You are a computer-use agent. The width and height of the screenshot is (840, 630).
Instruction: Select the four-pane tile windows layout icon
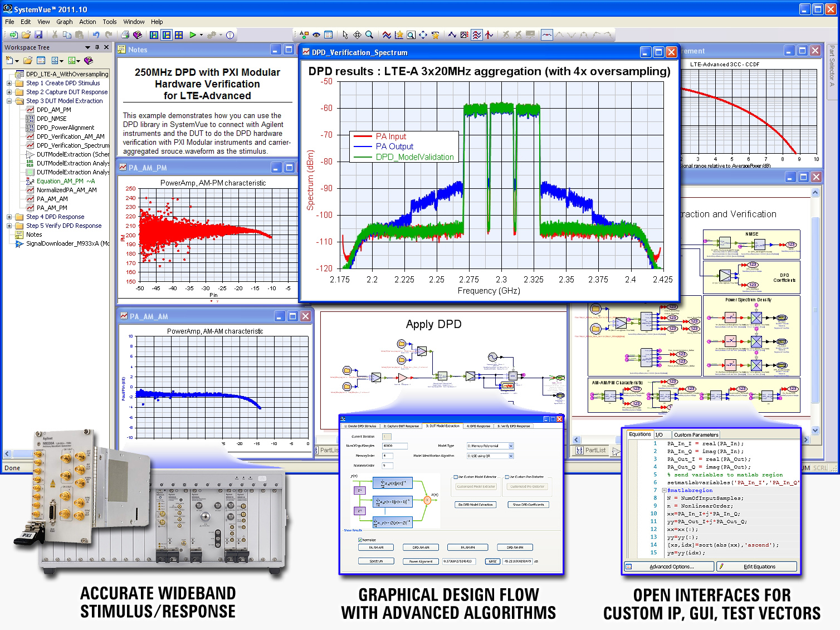coord(179,35)
